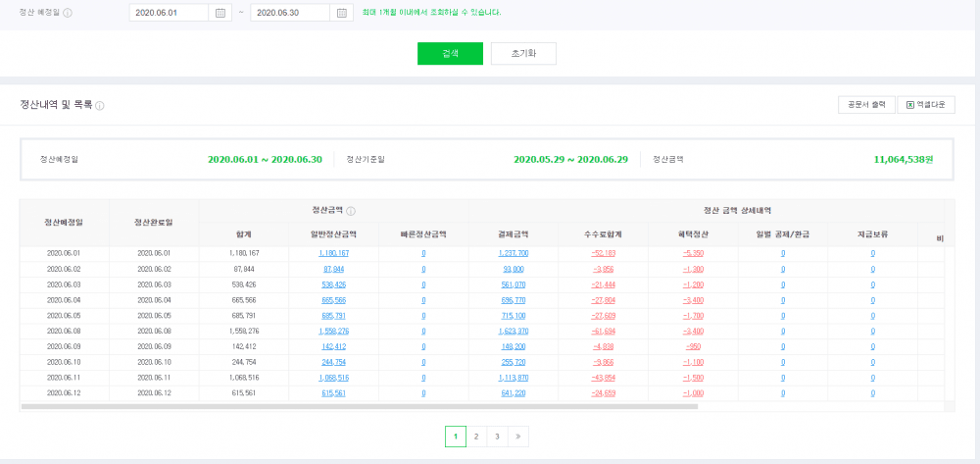Open the end date calendar picker icon
This screenshot has width=980, height=464.
click(x=341, y=13)
